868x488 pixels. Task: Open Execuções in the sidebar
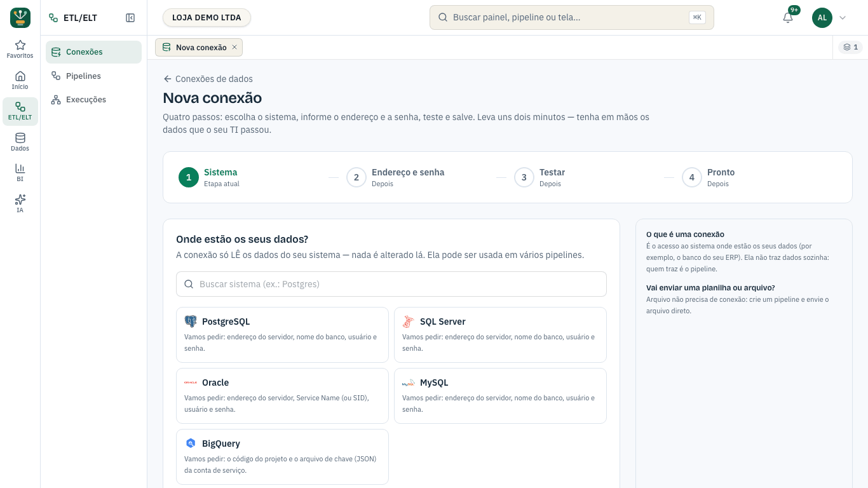click(93, 100)
